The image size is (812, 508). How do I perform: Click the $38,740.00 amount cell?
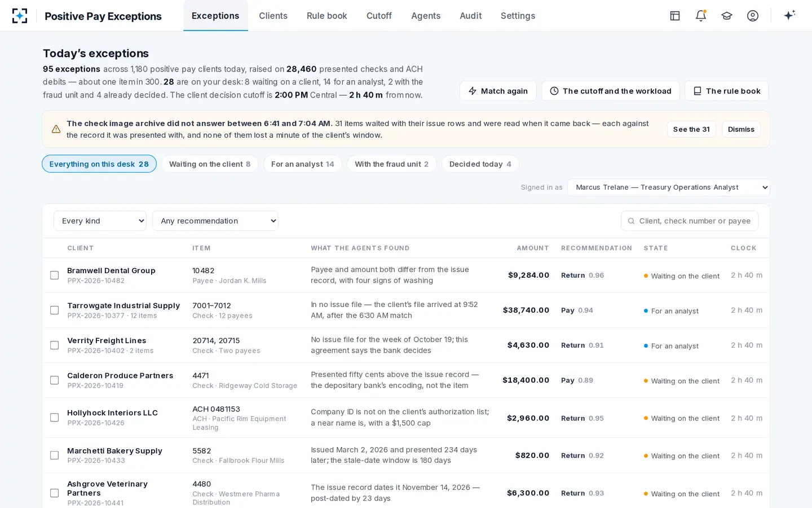click(x=526, y=310)
